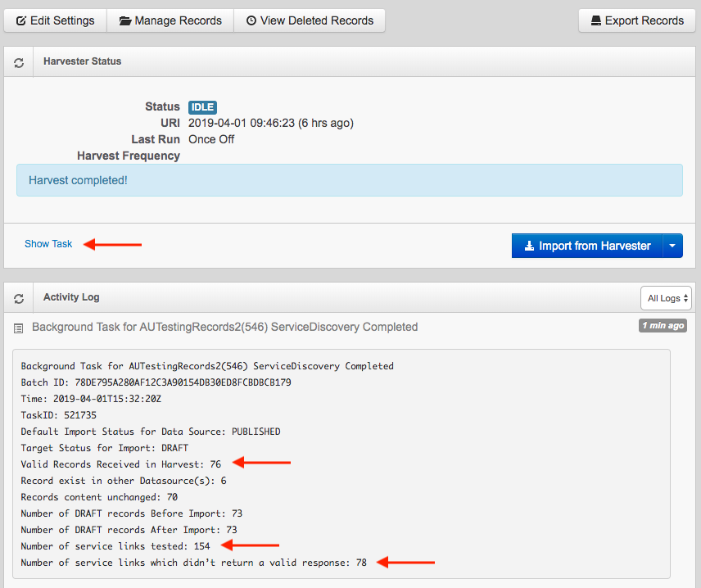This screenshot has height=588, width=701.
Task: Open Manage Records
Action: point(170,20)
